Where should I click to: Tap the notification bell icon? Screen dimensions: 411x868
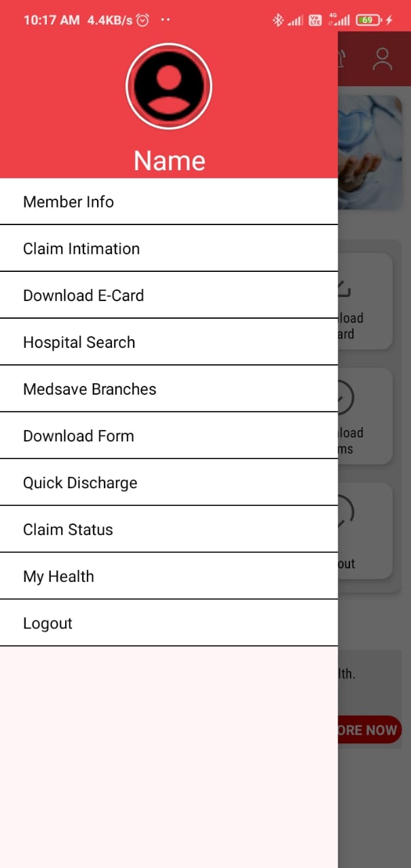click(x=342, y=59)
